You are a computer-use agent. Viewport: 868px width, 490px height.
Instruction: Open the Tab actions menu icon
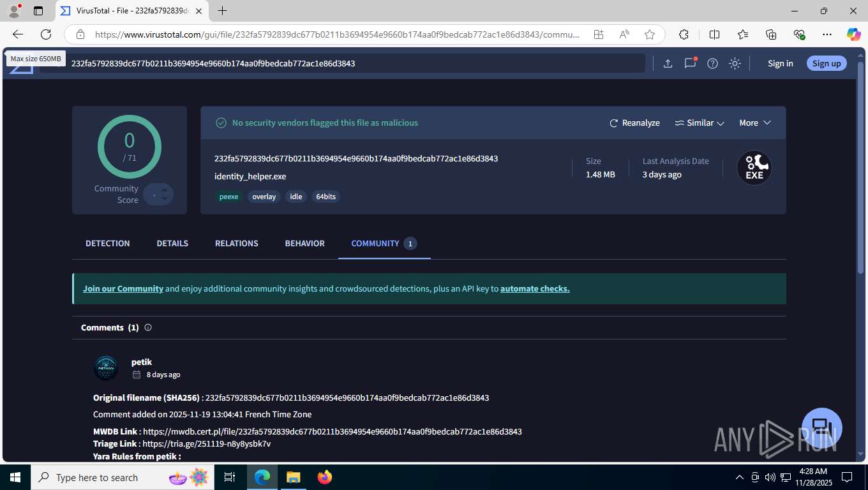pyautogui.click(x=38, y=11)
